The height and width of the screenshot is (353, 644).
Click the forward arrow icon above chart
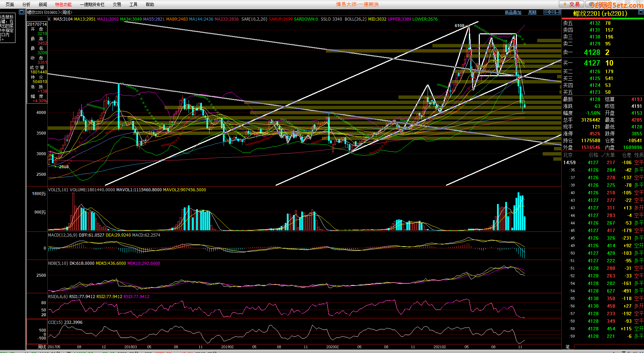(552, 12)
